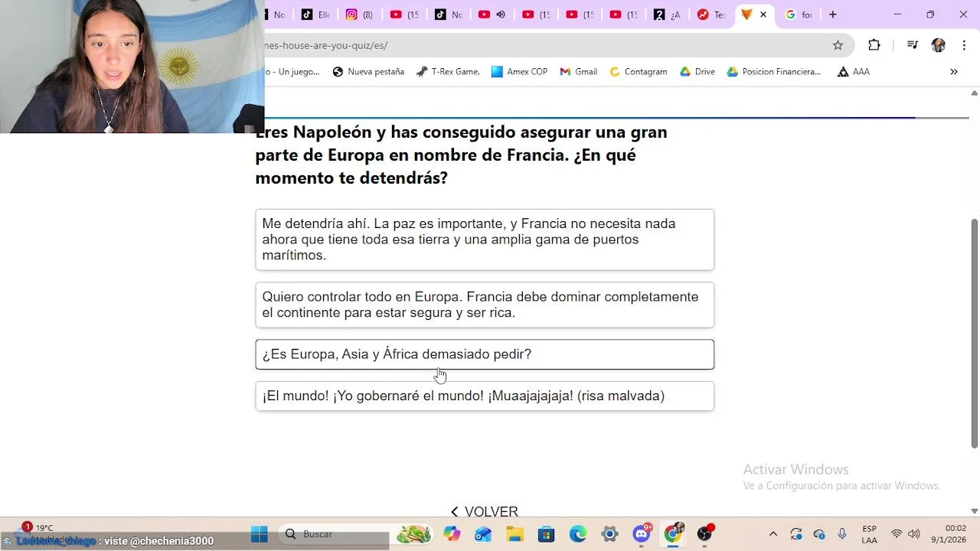This screenshot has width=980, height=551.
Task: Open the Contagram bookmark
Action: 638,72
